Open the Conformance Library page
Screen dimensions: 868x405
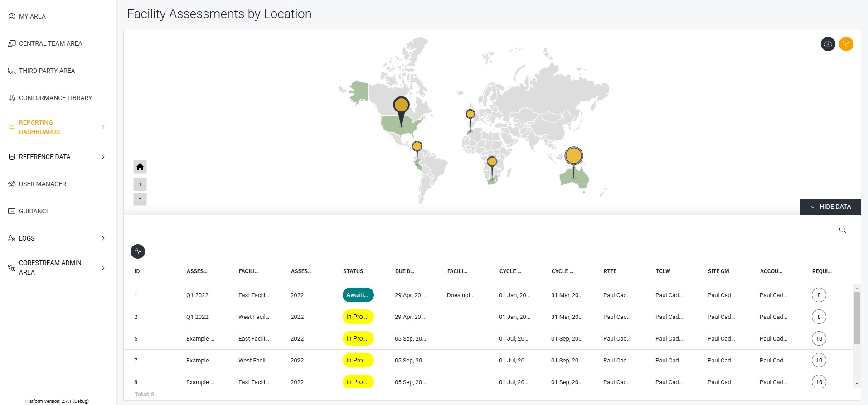tap(55, 98)
